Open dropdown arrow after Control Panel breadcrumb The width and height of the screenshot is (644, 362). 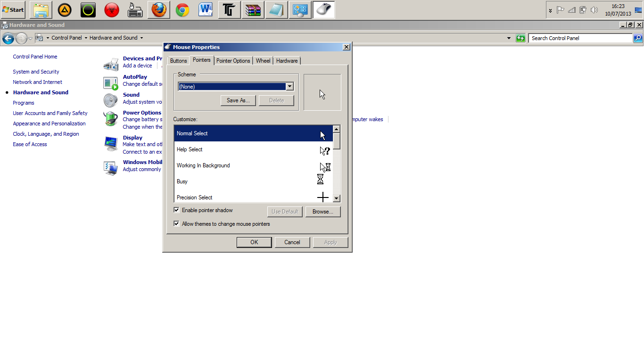86,38
